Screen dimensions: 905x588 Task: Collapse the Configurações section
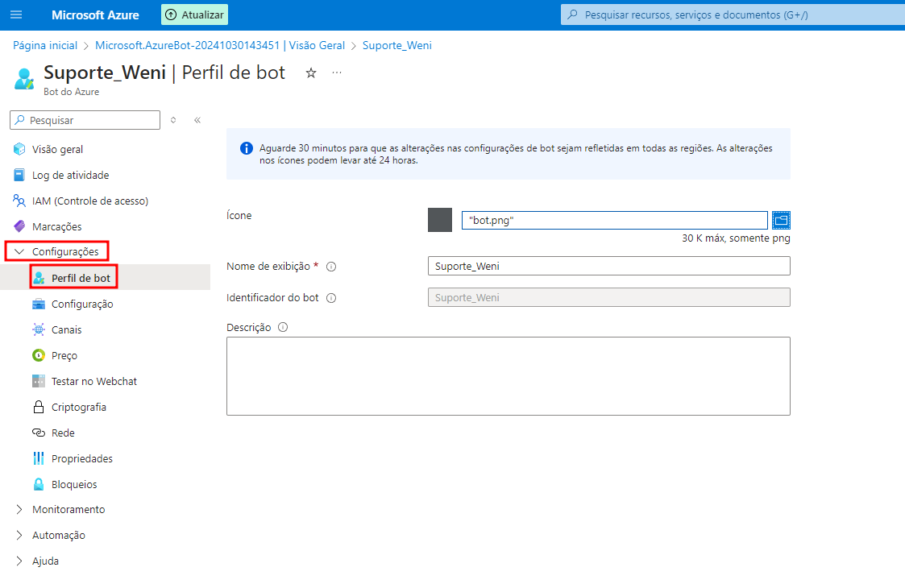pyautogui.click(x=20, y=252)
